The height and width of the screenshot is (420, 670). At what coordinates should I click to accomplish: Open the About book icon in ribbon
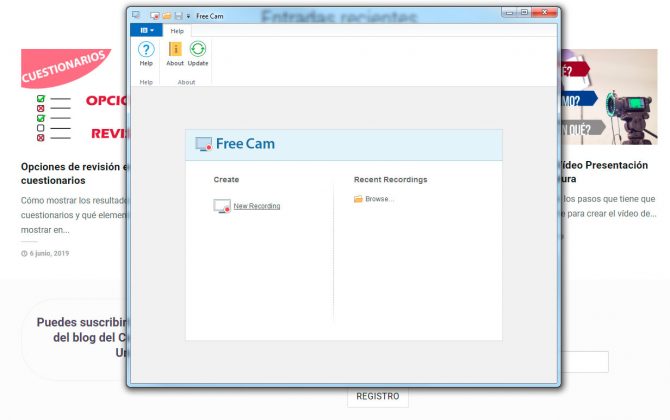pyautogui.click(x=175, y=54)
